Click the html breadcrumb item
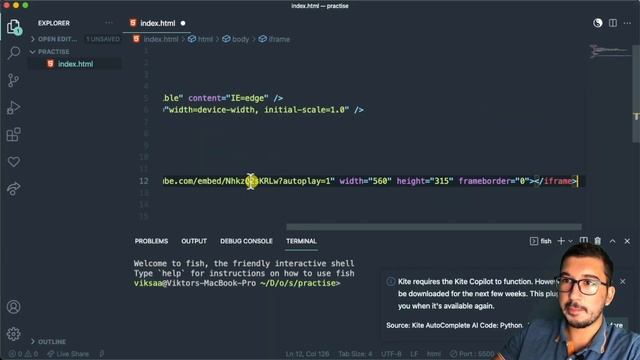The width and height of the screenshot is (640, 360). [x=200, y=39]
